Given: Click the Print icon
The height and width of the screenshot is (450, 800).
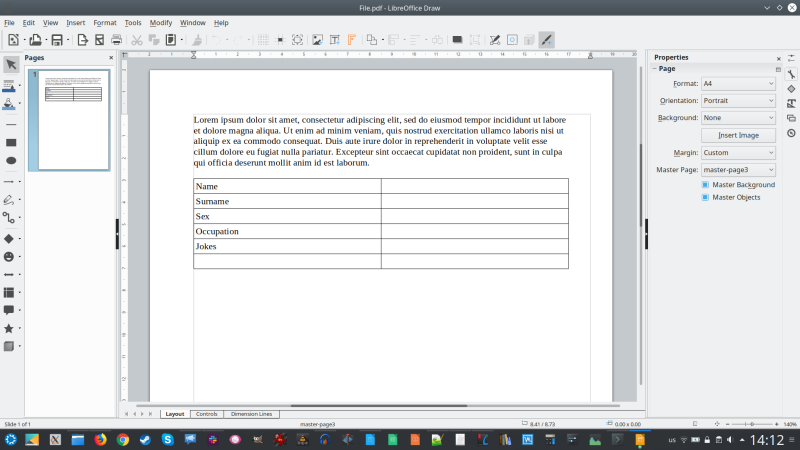Looking at the screenshot, I should point(116,40).
